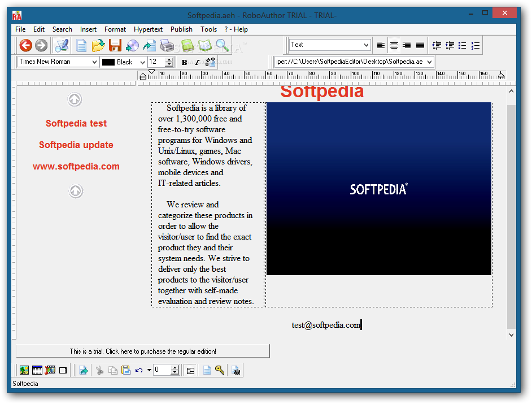Justify the text

coord(420,45)
